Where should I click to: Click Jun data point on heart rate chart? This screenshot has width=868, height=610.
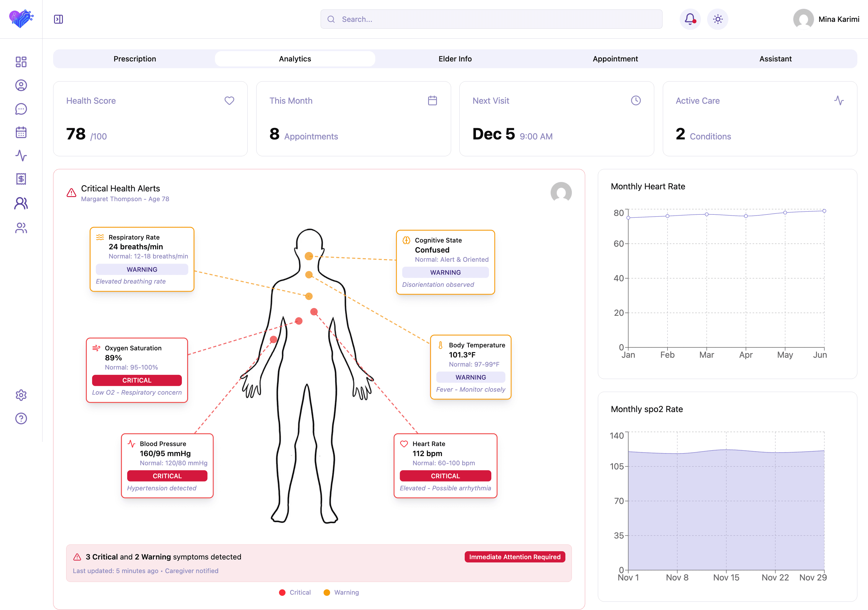point(824,211)
